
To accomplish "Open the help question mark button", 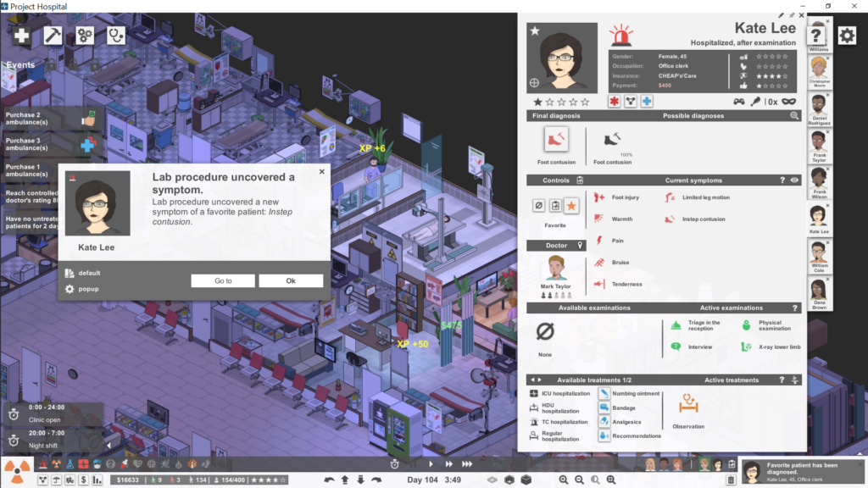I will point(816,36).
